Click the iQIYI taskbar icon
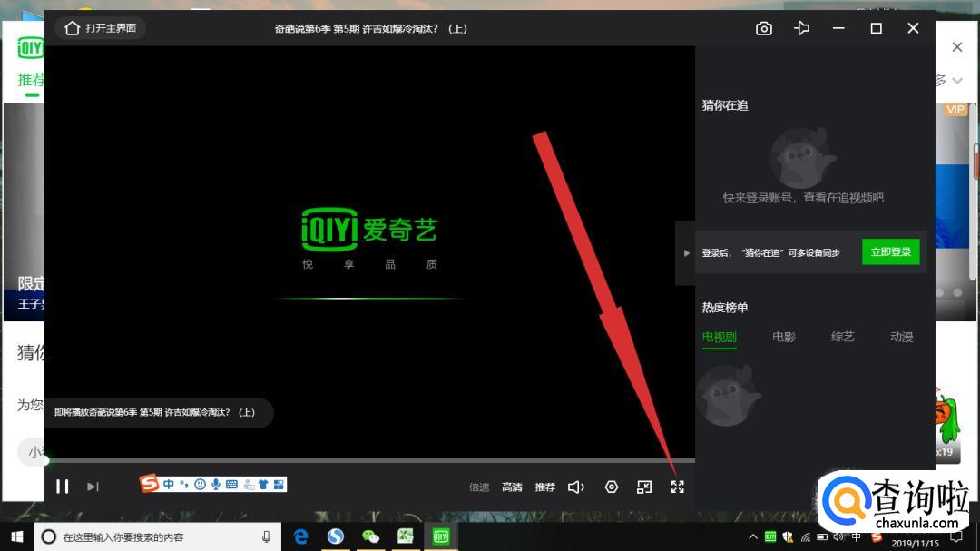The height and width of the screenshot is (551, 980). (441, 536)
